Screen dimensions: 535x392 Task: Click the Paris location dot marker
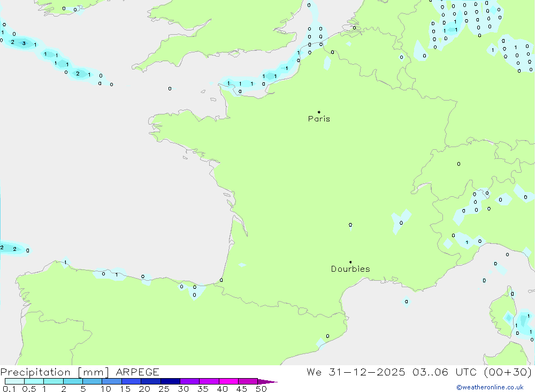tap(319, 112)
